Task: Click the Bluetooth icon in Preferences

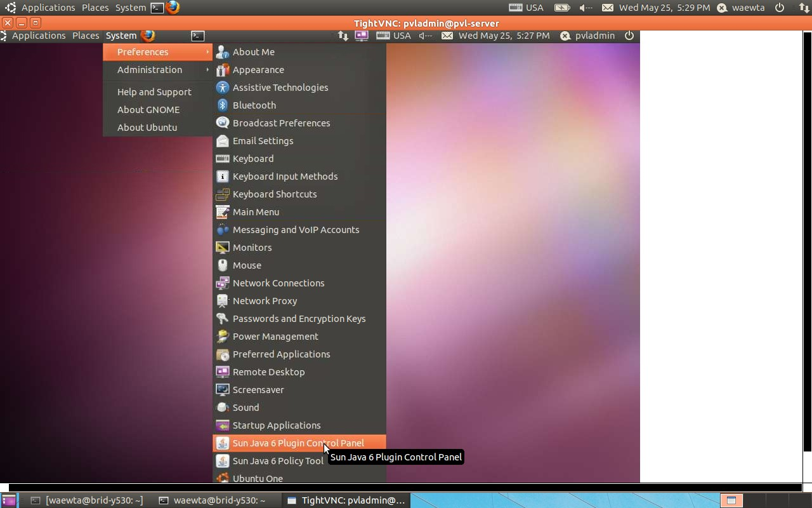Action: pos(222,105)
